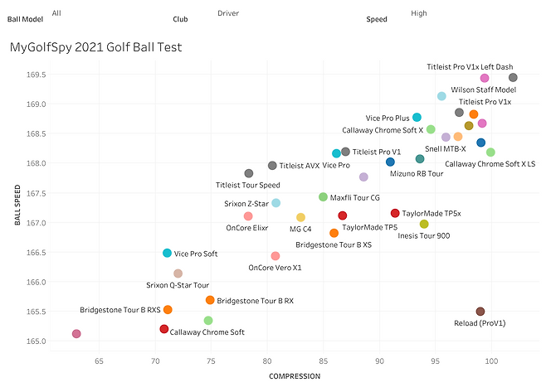
Task: Click the BALL SPEED axis title
Action: [x=17, y=205]
